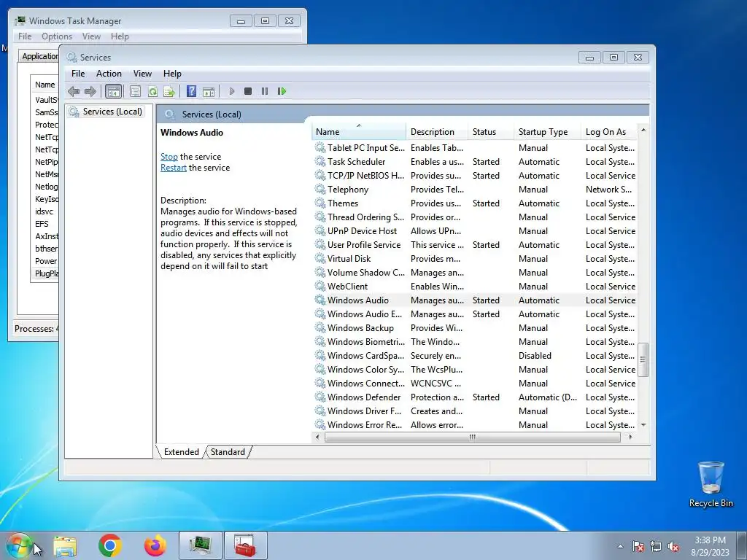Switch to Services toolbox taskbar button
The width and height of the screenshot is (747, 560).
[245, 545]
